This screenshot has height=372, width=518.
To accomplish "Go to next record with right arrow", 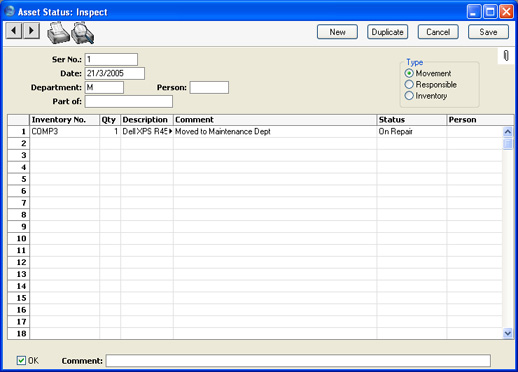I will [x=31, y=31].
